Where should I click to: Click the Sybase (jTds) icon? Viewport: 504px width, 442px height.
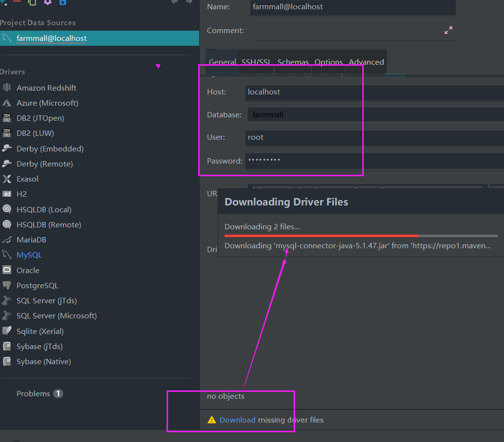[x=7, y=346]
